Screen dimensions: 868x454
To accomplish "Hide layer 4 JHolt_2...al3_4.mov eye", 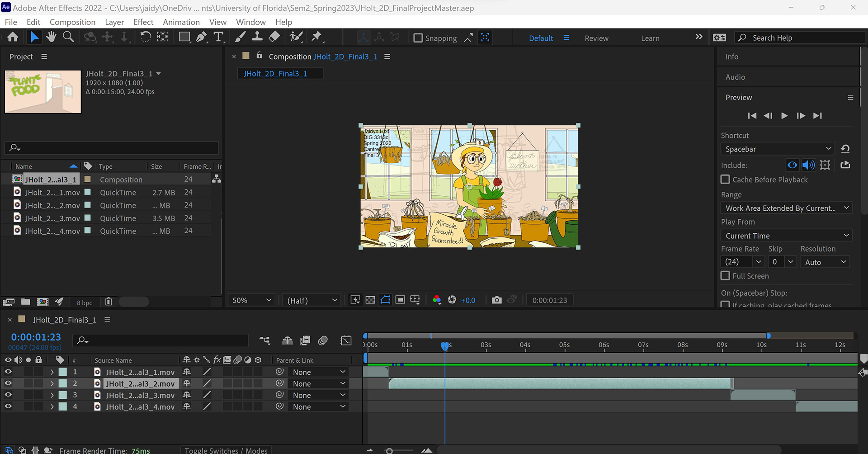I will point(8,407).
